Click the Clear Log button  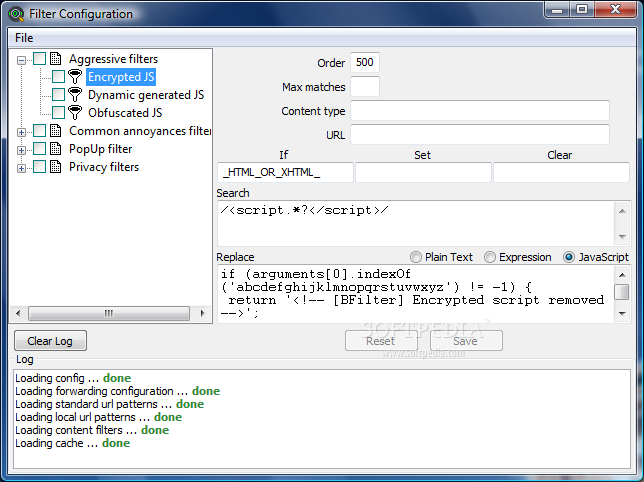(x=50, y=341)
